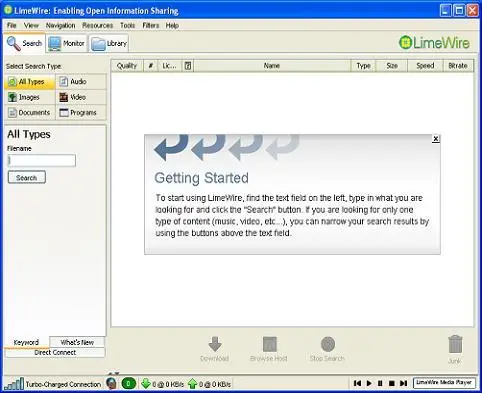482x393 pixels.
Task: Sort by the # column header
Action: tap(150, 66)
